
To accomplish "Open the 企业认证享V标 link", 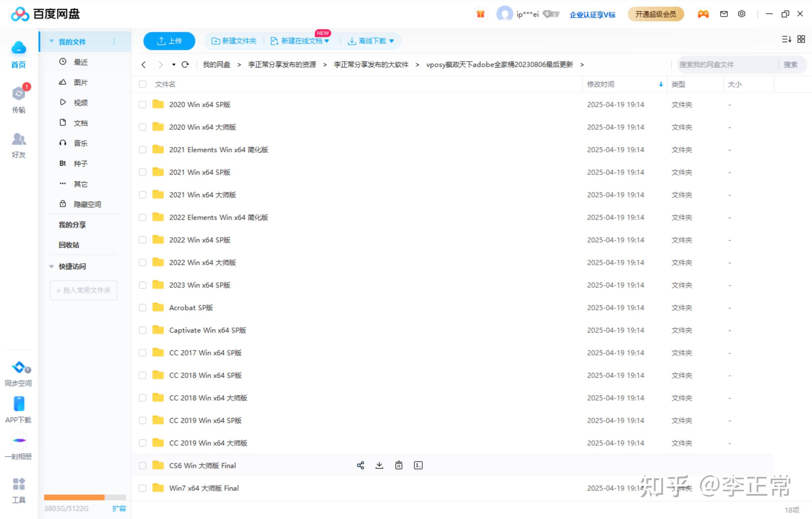I will point(592,15).
